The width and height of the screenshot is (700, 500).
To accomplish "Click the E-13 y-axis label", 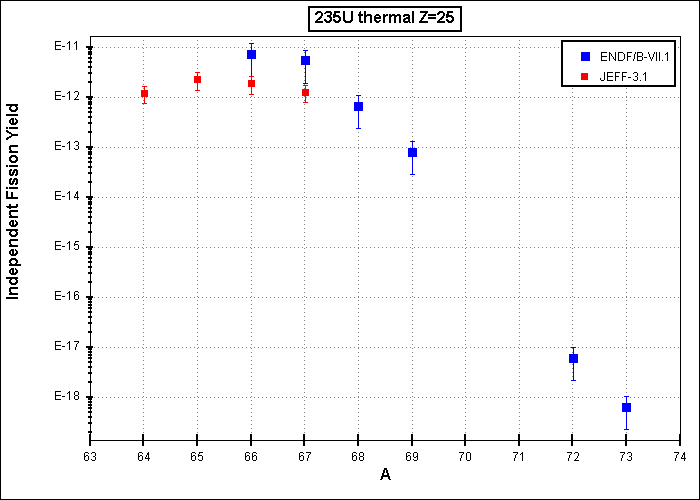I will coord(66,147).
